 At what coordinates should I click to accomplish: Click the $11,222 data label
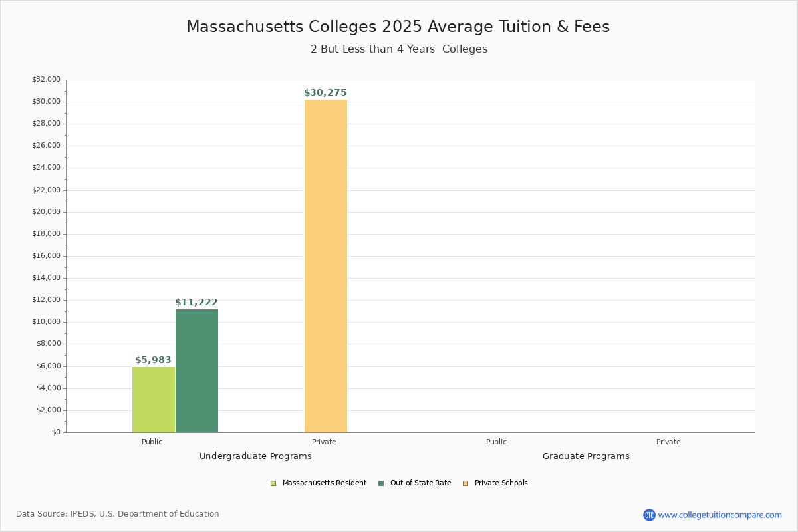point(196,303)
